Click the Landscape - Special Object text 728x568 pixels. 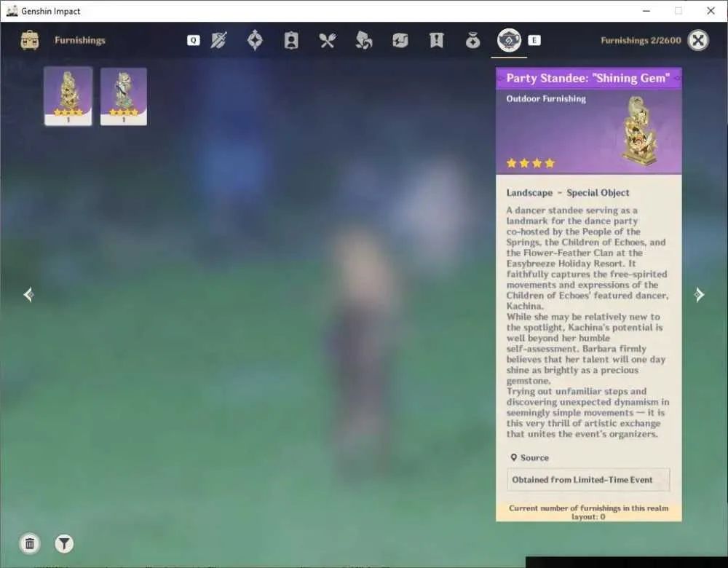click(x=567, y=193)
